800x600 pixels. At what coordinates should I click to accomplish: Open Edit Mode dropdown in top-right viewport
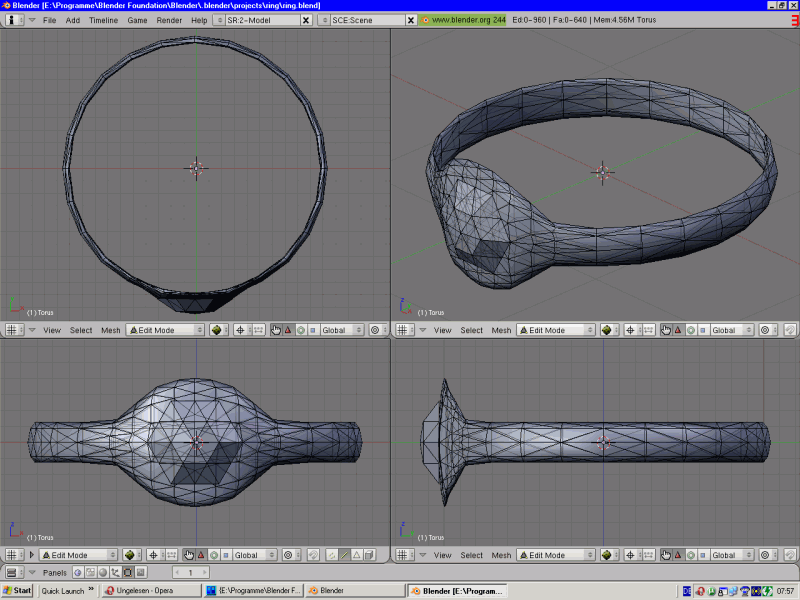click(555, 330)
